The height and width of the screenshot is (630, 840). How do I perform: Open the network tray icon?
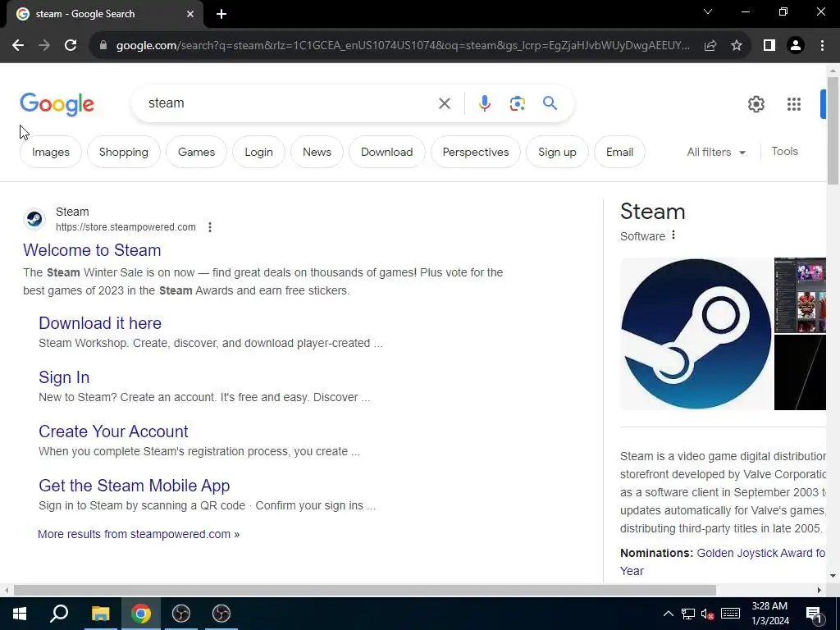click(x=688, y=614)
